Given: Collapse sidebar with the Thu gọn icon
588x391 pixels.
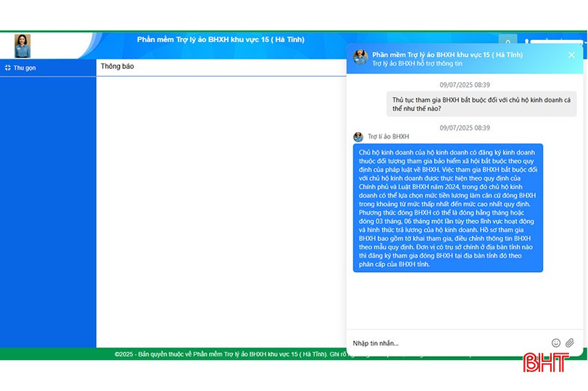Looking at the screenshot, I should tap(7, 68).
